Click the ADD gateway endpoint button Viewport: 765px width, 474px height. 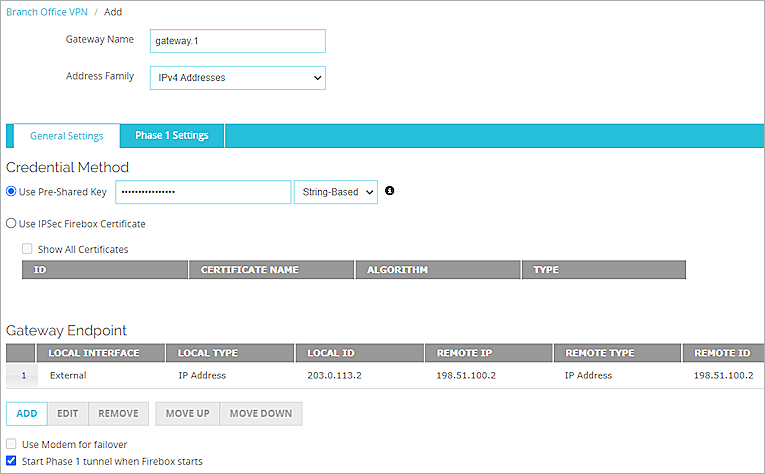[27, 414]
